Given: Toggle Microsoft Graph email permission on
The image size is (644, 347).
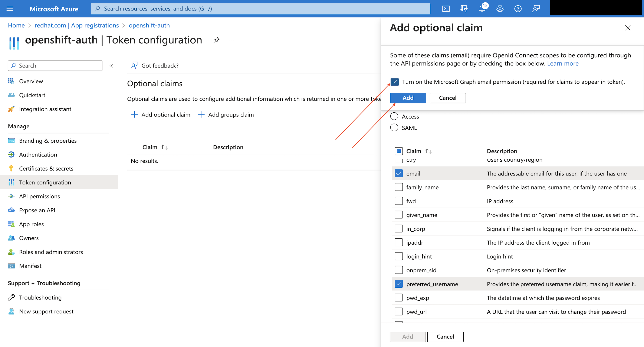Looking at the screenshot, I should pos(394,82).
